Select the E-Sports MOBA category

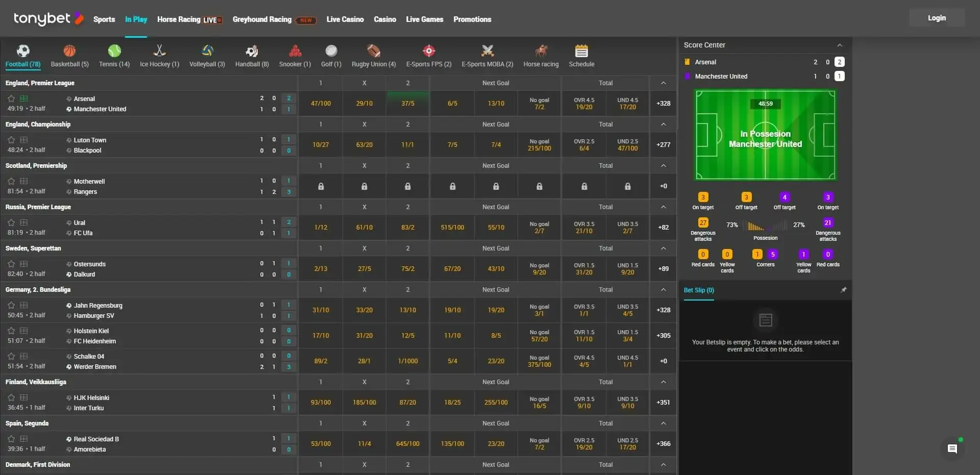tap(487, 52)
